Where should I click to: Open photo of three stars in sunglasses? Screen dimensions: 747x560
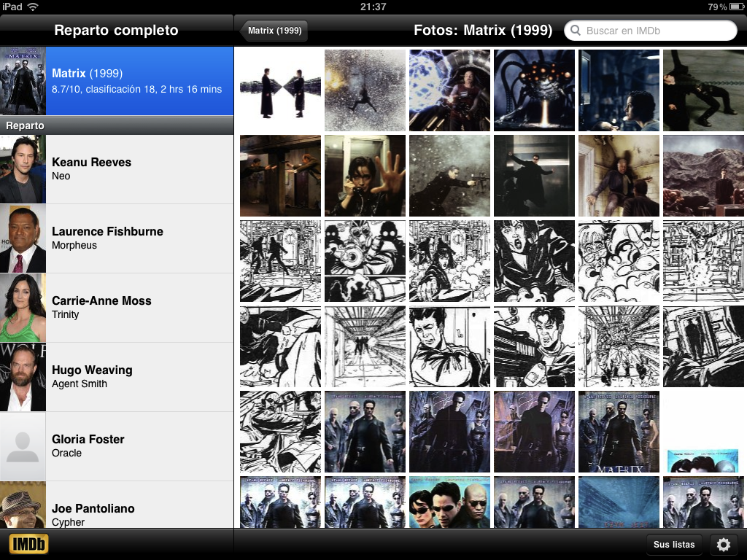point(449,503)
